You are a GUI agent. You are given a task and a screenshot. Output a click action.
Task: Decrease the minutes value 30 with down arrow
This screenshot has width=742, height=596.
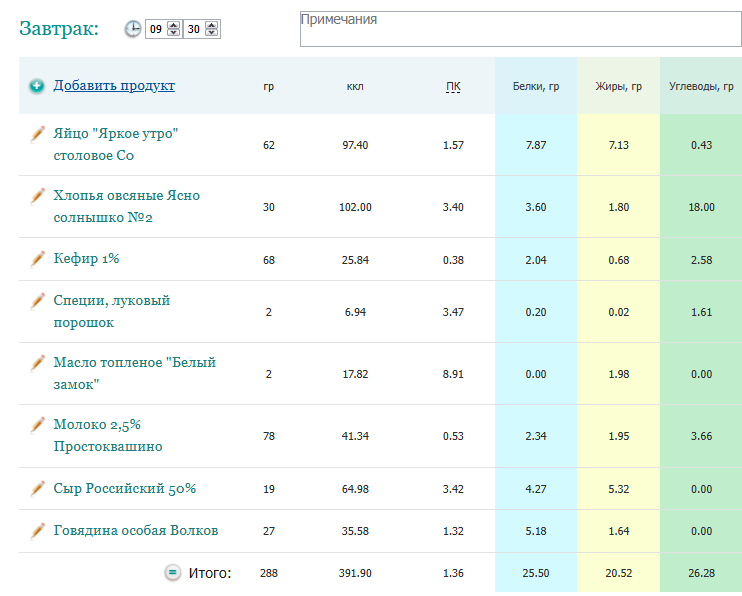[212, 33]
